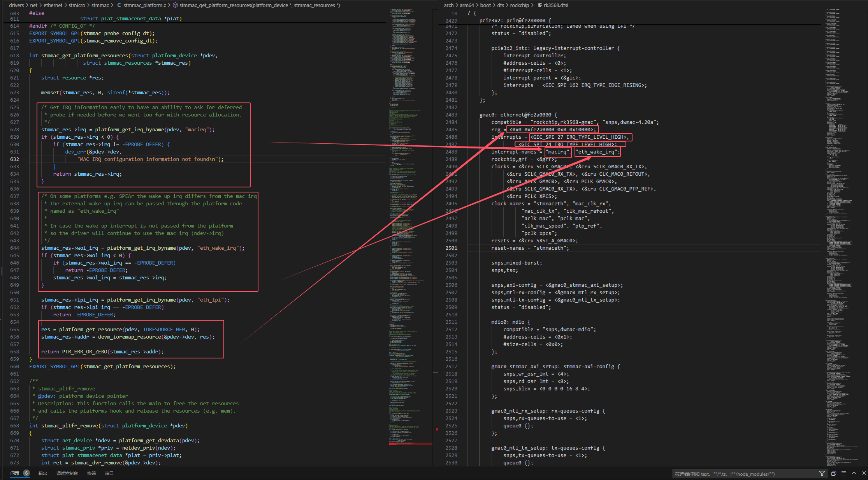Maximize panel using the up chevron
Viewport: 868px width, 480px height.
854,473
